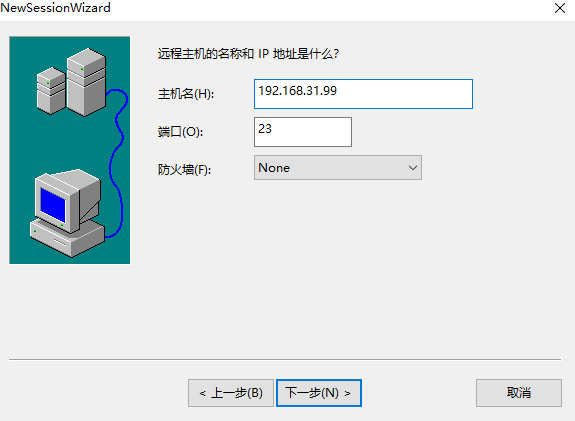This screenshot has height=421, width=575.
Task: Cancel the wizard with 取消
Action: click(x=519, y=393)
